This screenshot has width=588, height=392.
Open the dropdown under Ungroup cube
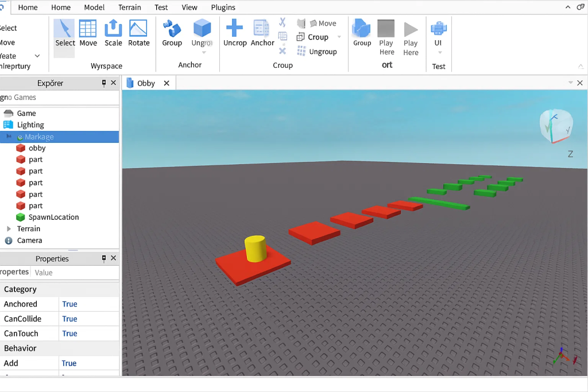click(204, 53)
